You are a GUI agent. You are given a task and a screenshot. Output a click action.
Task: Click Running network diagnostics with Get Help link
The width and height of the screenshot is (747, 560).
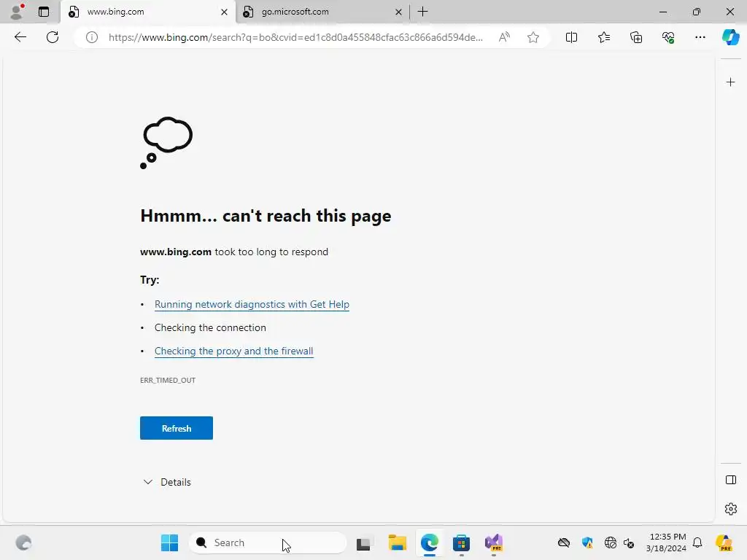point(252,304)
